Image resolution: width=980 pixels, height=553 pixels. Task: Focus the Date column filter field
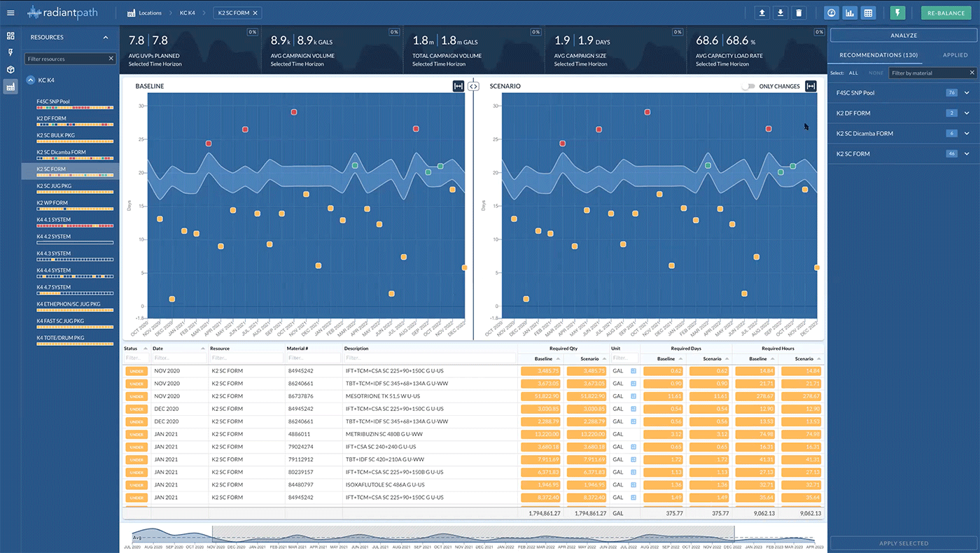(179, 358)
